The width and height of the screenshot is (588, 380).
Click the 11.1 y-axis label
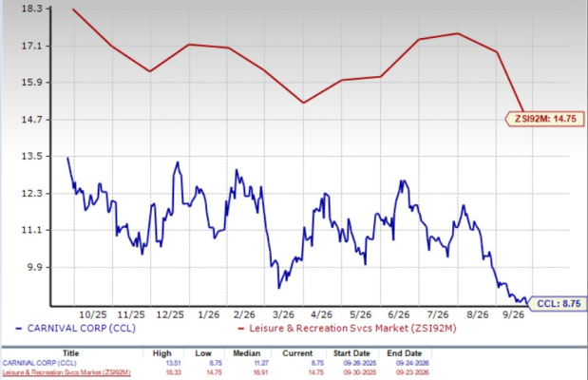[x=32, y=230]
